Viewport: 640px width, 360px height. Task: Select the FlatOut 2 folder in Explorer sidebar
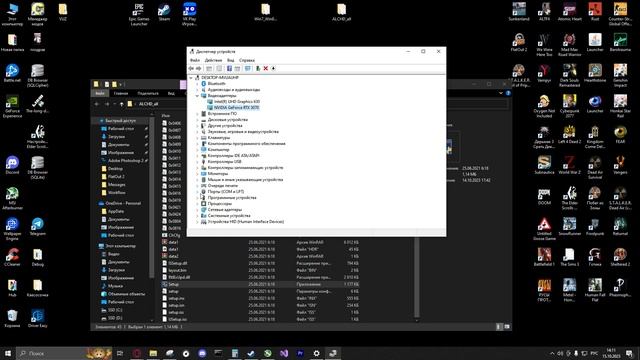click(116, 177)
